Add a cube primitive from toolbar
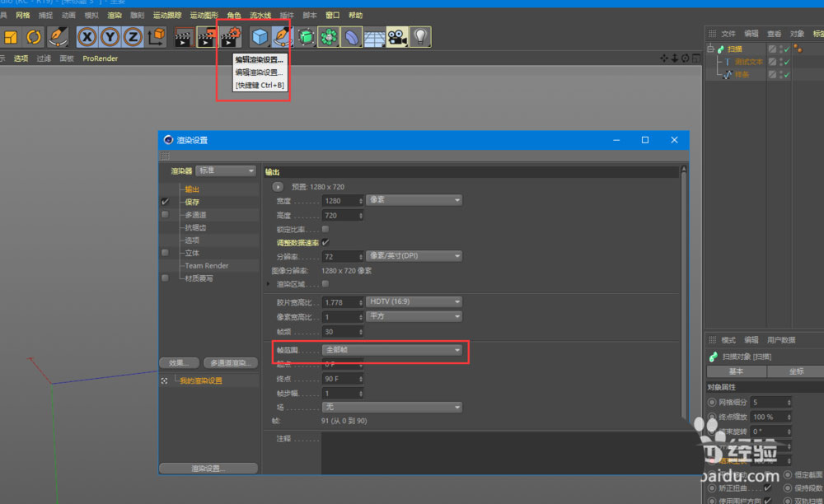Screen dimensions: 824x504 pos(260,37)
